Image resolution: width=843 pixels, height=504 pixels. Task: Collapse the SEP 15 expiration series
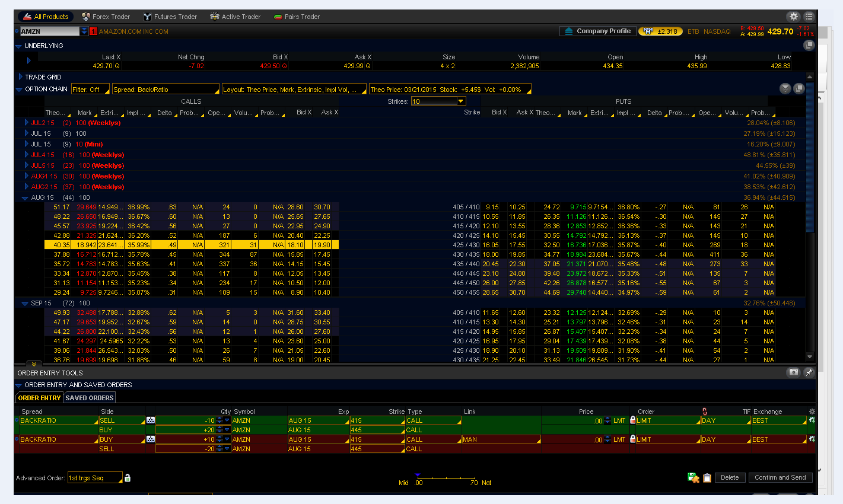(25, 304)
